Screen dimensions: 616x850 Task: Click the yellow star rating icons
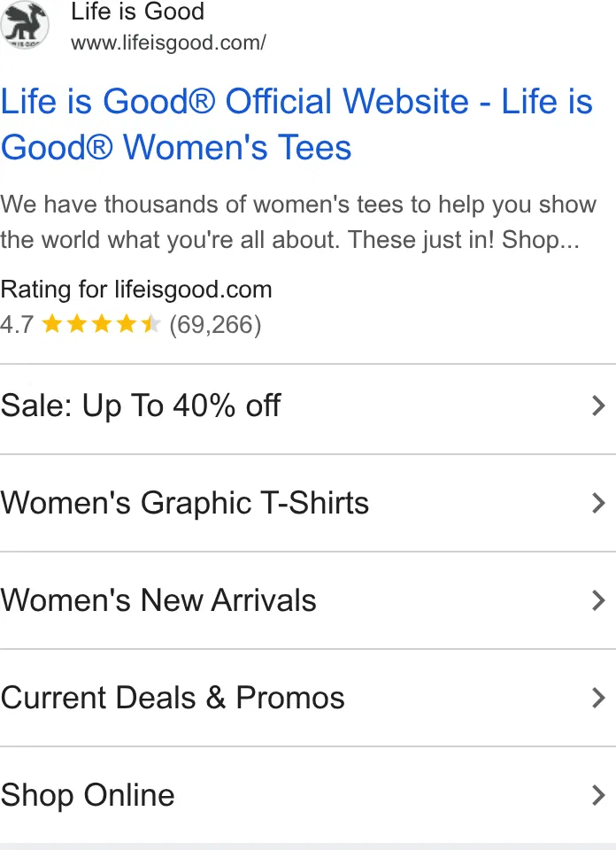(x=101, y=324)
